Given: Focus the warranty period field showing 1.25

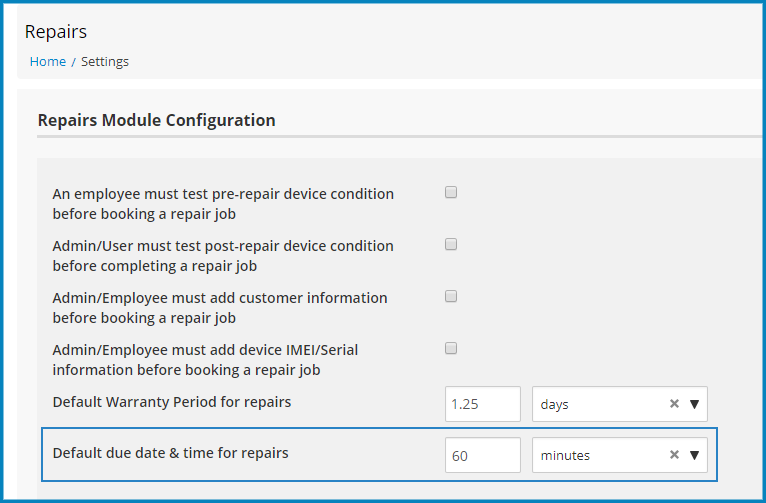Looking at the screenshot, I should (x=483, y=404).
